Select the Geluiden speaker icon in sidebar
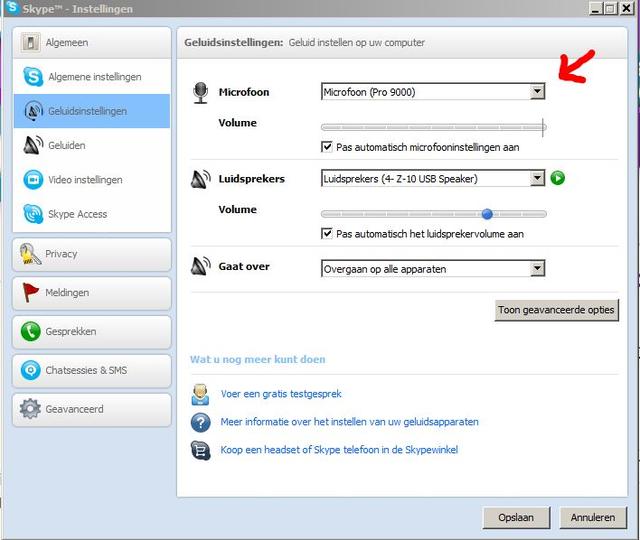This screenshot has height=540, width=640. [32, 145]
